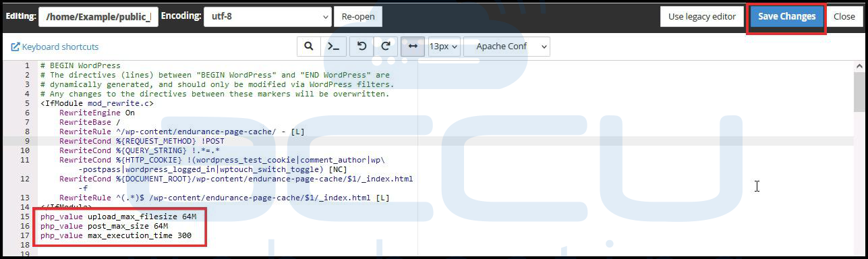This screenshot has height=259, width=868.
Task: Save changes to the file
Action: point(786,16)
